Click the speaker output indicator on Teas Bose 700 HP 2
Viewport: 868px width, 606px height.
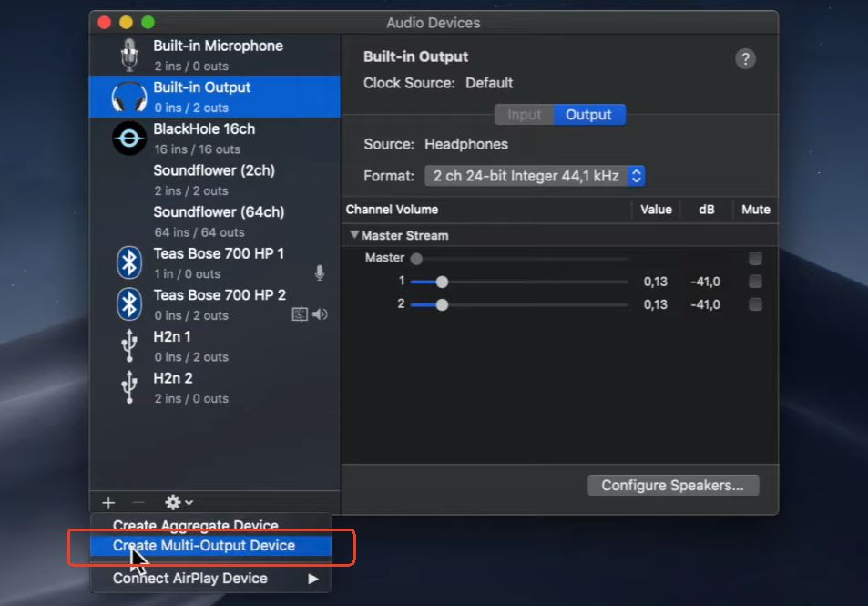[320, 314]
